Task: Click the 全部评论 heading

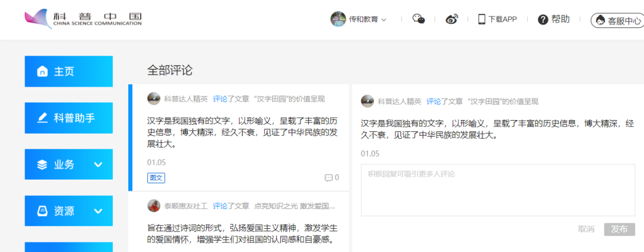Action: point(169,70)
